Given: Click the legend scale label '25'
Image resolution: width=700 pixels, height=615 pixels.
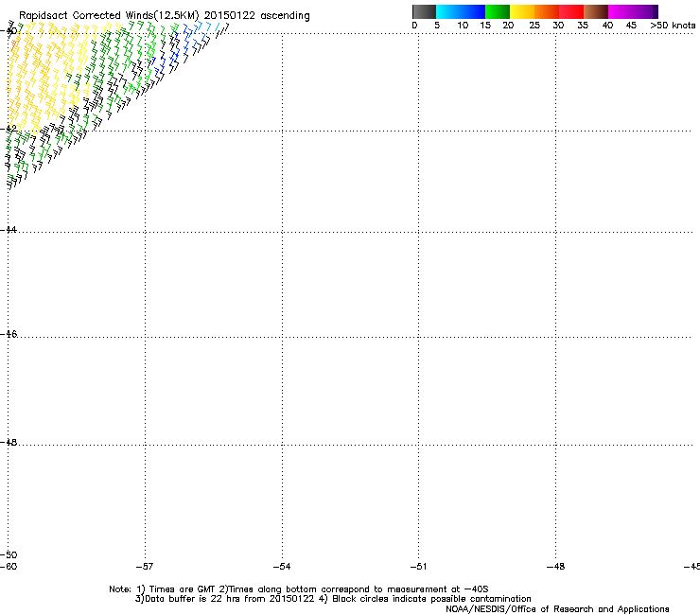Looking at the screenshot, I should click(534, 26).
